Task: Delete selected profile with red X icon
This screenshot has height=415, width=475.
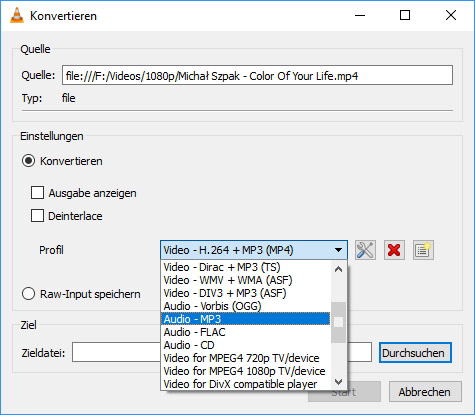Action: (394, 250)
